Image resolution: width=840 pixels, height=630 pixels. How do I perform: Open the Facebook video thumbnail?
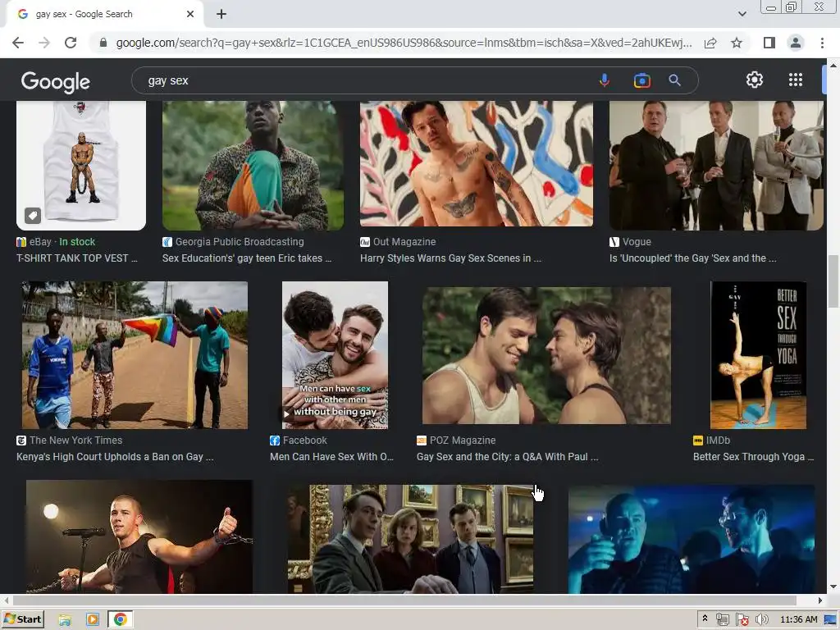pyautogui.click(x=335, y=355)
